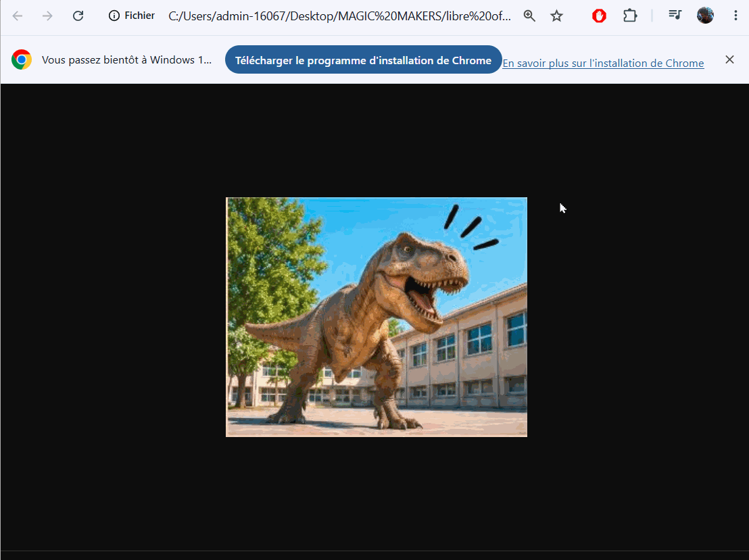Reload the current page
Screen dimensions: 749x560
78,16
